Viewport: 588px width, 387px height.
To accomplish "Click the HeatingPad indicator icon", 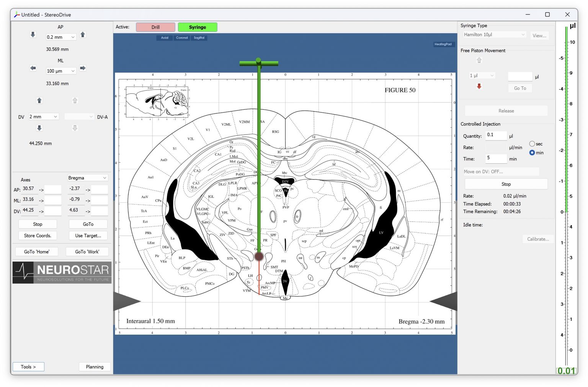I will pos(444,44).
